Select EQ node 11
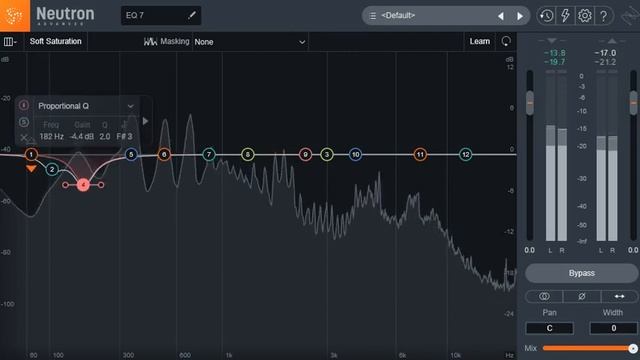Image resolution: width=640 pixels, height=360 pixels. (x=420, y=154)
